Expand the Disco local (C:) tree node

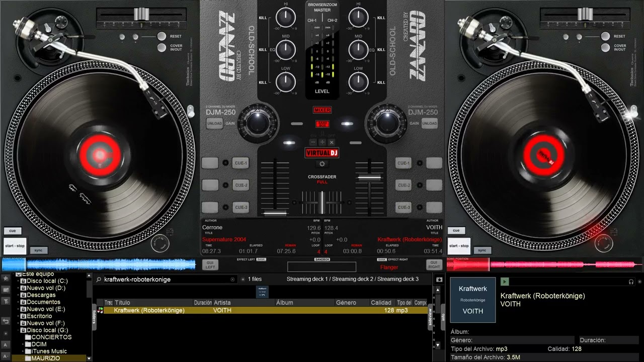point(19,281)
